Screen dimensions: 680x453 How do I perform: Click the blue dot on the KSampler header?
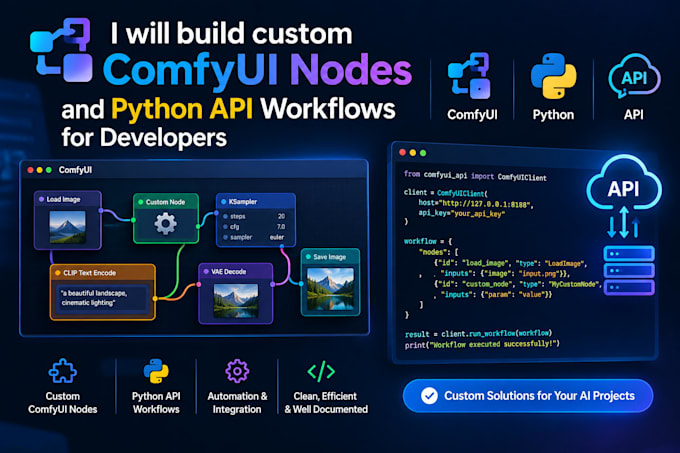coord(224,202)
